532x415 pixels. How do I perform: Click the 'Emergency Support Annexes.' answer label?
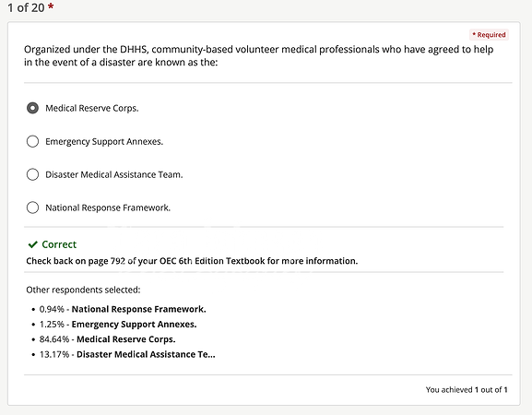[x=104, y=141]
